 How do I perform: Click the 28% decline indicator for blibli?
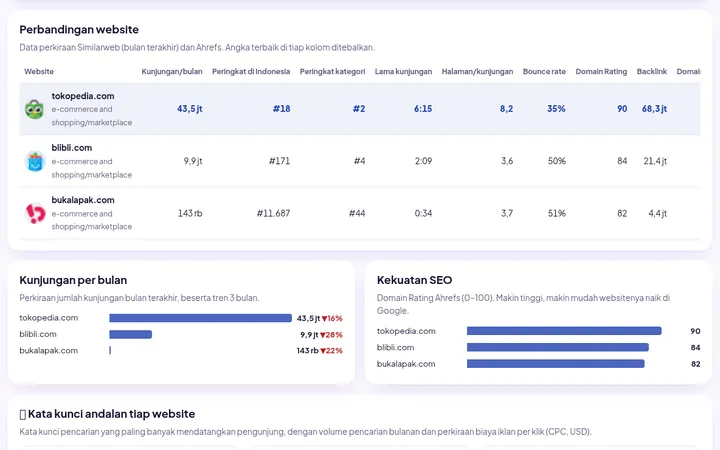coord(331,335)
